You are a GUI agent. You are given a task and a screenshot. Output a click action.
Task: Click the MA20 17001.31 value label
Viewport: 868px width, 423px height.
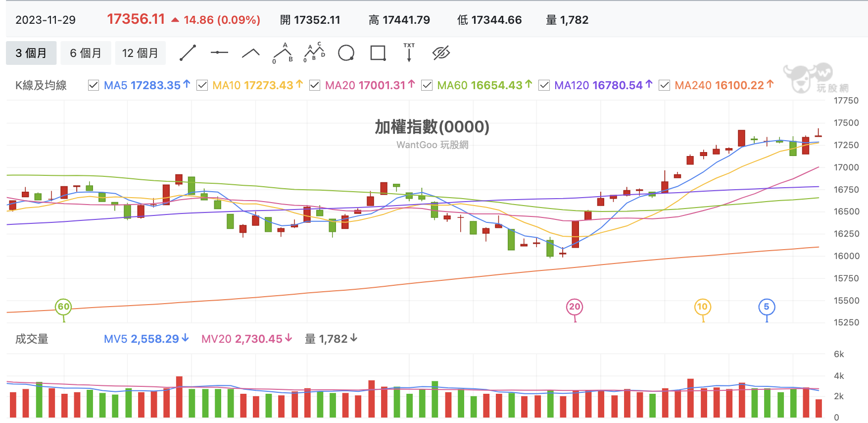coord(370,85)
